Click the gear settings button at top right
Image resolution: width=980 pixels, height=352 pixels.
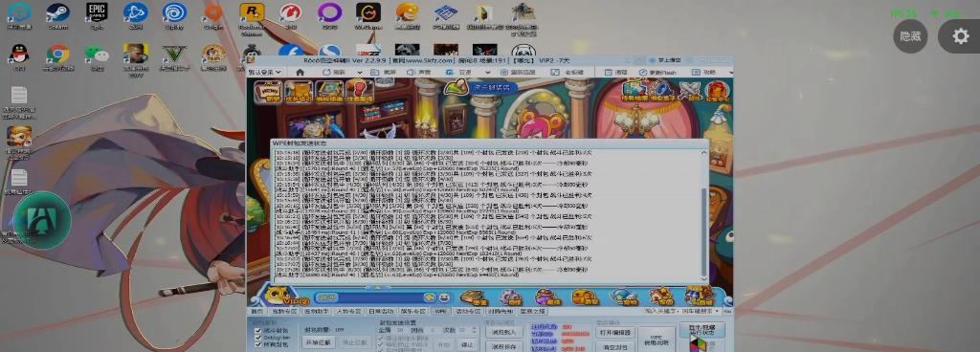(960, 36)
